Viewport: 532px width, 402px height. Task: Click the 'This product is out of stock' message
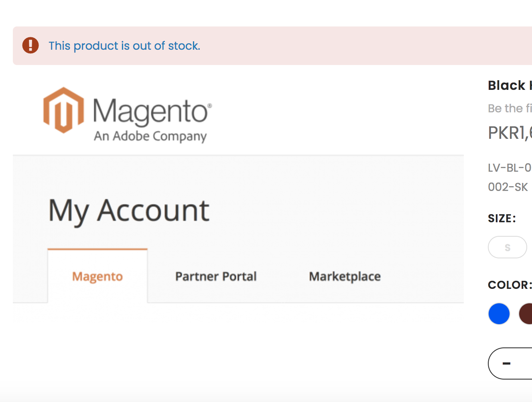pyautogui.click(x=124, y=46)
